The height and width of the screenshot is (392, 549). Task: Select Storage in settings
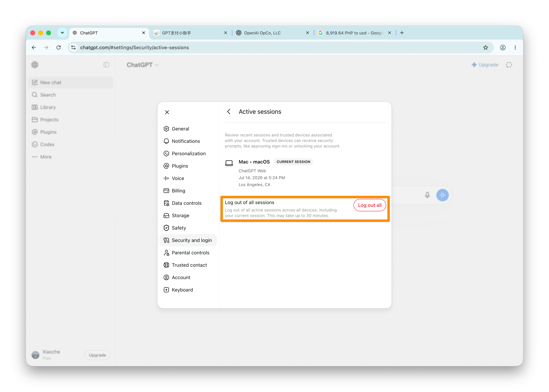coord(188,215)
